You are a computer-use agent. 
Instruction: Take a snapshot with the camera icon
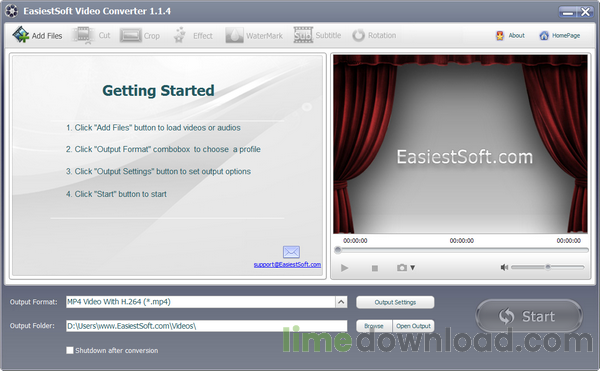pos(402,268)
